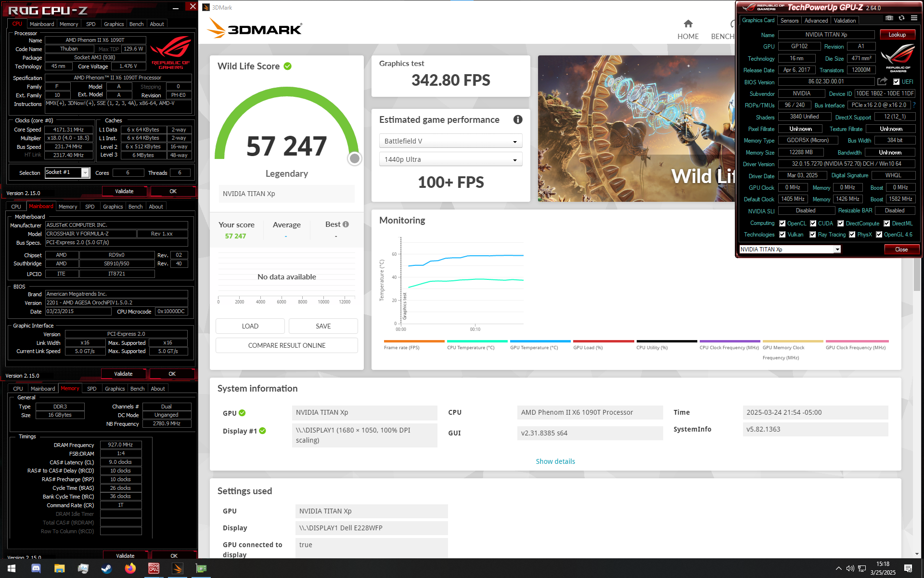Click the Bus Interface question mark
The image size is (924, 578).
(x=914, y=105)
